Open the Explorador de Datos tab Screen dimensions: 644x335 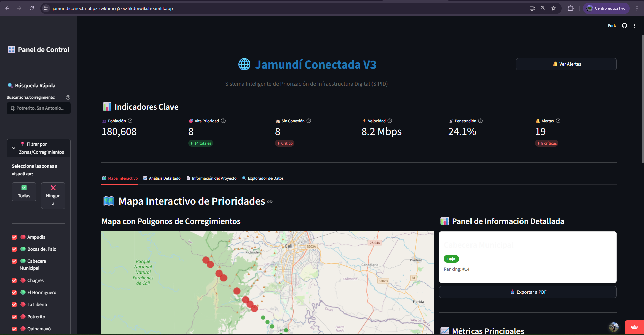(x=263, y=178)
